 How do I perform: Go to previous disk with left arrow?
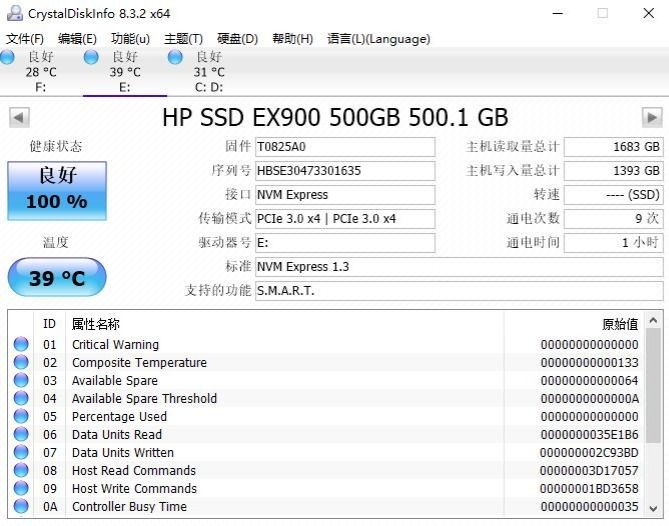(x=18, y=118)
